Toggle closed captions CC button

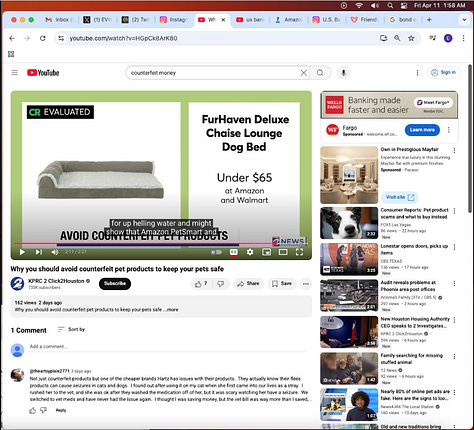coord(234,252)
